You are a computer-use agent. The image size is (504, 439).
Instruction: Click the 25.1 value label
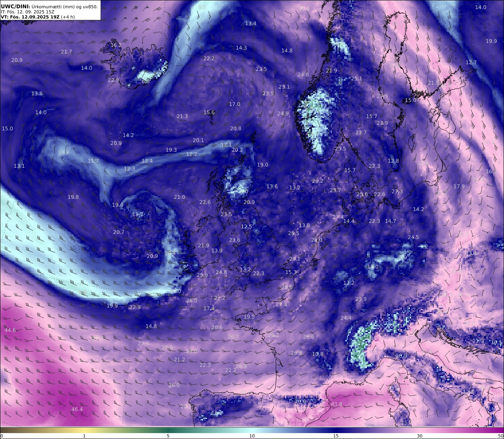point(357,79)
